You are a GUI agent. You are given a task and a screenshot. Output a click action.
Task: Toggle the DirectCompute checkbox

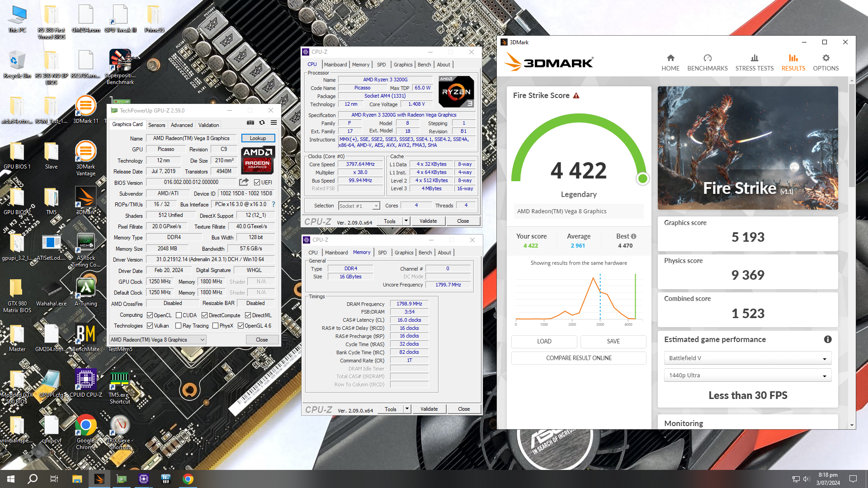tap(204, 315)
